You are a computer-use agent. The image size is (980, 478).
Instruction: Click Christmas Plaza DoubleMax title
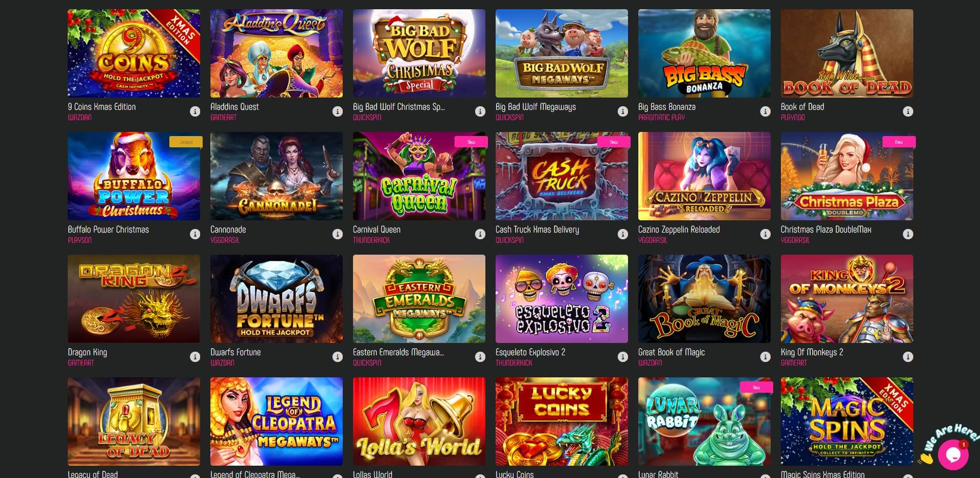[x=826, y=230]
